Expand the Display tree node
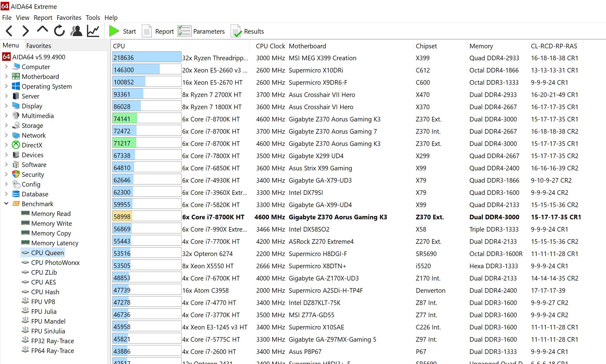The image size is (606, 364). 6,106
